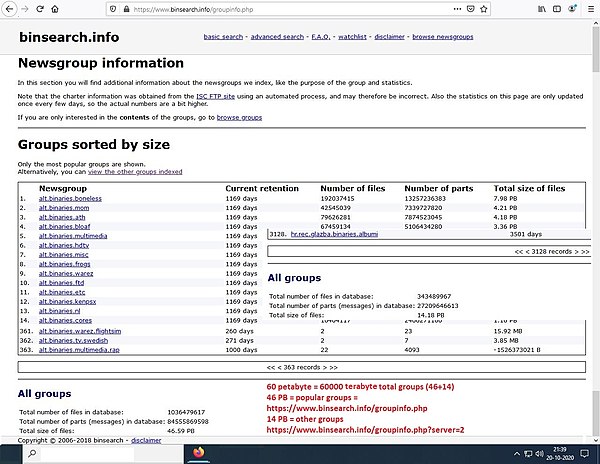
Task: Click the 3128 records pagination bar
Action: point(429,251)
